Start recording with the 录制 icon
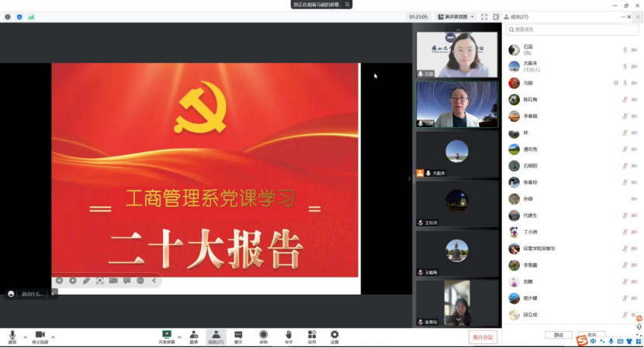Screen dimensions: 644x348 click(263, 336)
